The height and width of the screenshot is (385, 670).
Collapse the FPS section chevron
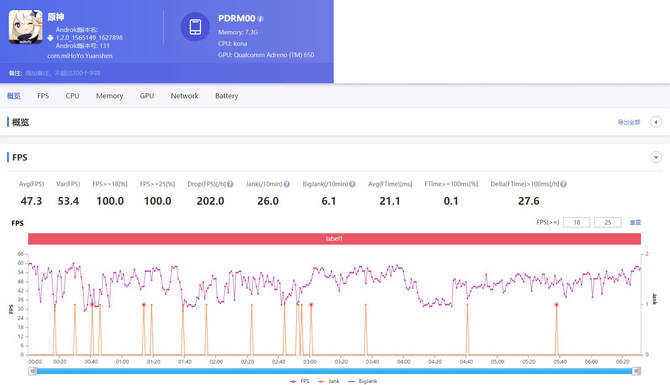pyautogui.click(x=656, y=157)
